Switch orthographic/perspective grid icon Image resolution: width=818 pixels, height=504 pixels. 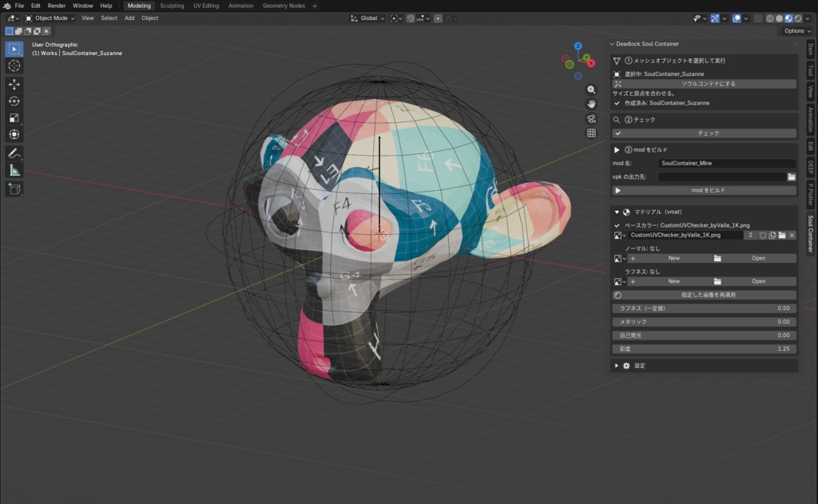click(591, 133)
